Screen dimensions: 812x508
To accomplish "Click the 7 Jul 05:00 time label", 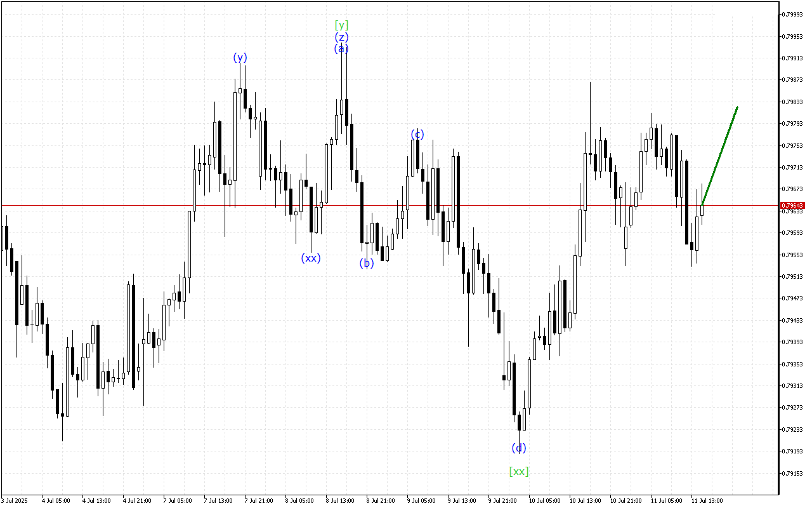I will [x=177, y=500].
